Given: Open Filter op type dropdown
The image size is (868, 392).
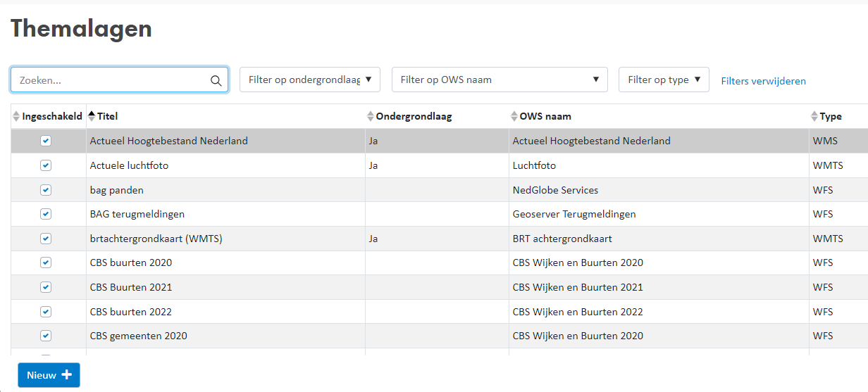Looking at the screenshot, I should click(664, 80).
